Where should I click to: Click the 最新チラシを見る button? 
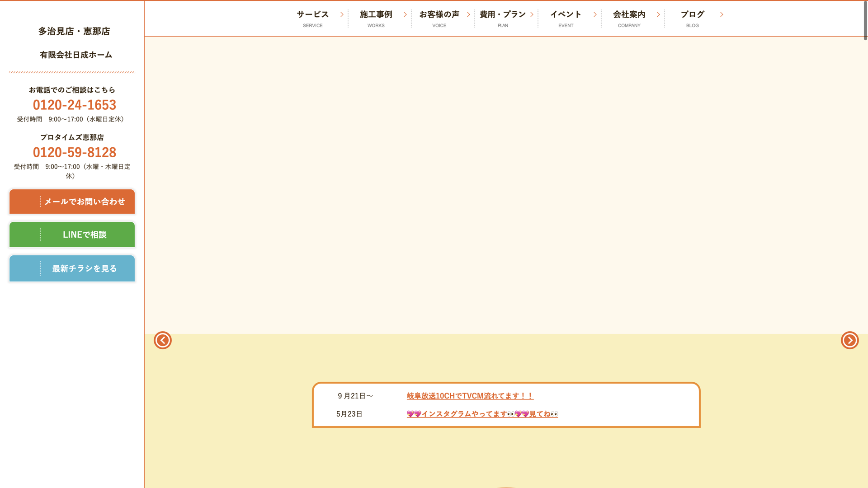tap(72, 268)
